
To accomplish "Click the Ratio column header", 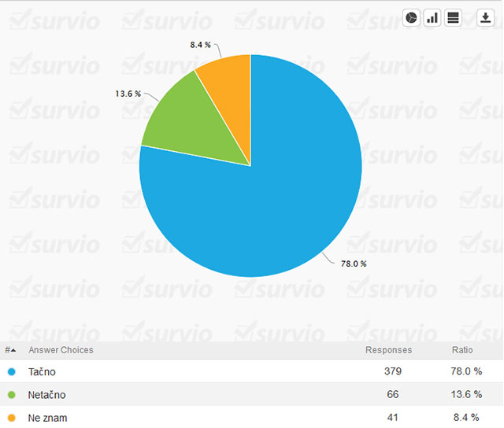I will (462, 350).
